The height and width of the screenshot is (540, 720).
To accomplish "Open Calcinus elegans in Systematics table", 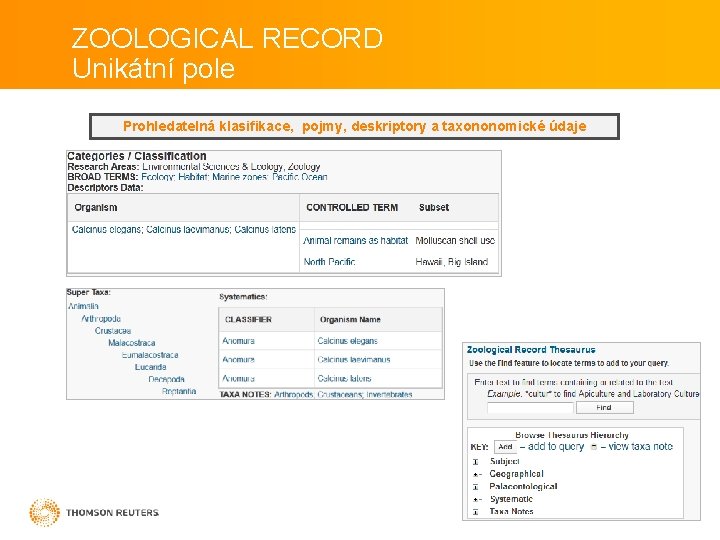I will (348, 341).
